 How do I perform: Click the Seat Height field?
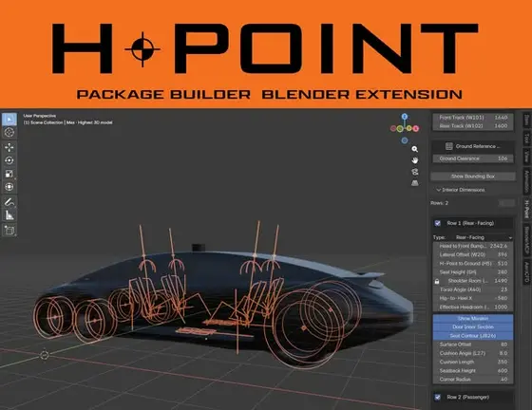click(473, 272)
